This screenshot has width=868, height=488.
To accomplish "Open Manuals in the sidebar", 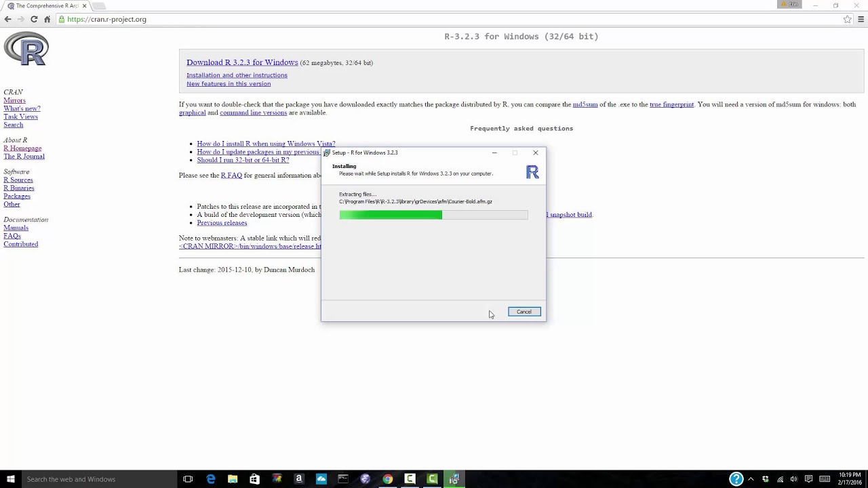I will tap(16, 228).
